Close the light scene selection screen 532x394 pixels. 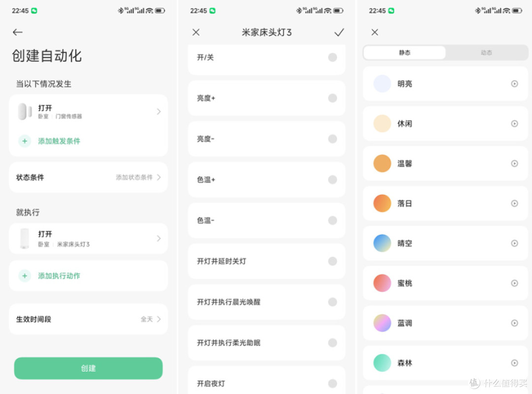coord(374,32)
